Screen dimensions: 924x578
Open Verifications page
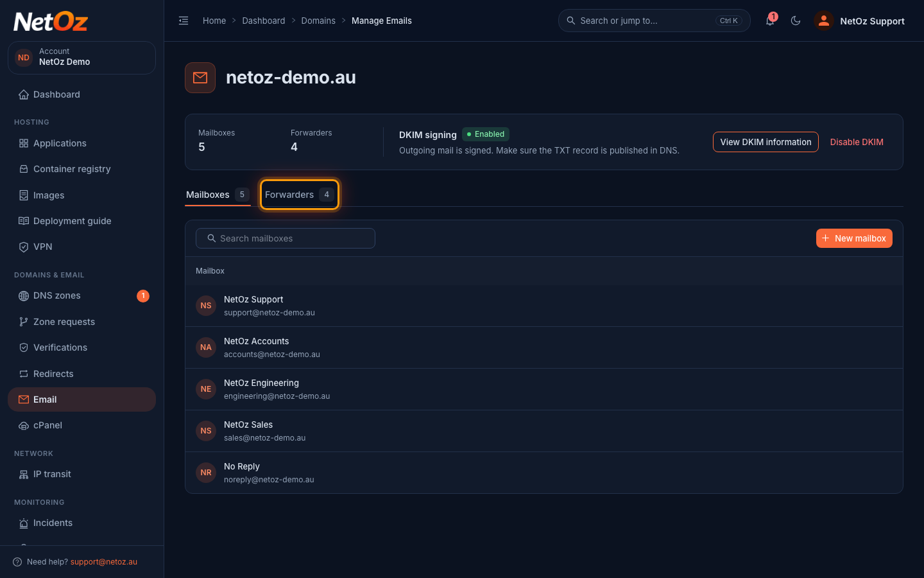tap(81, 347)
